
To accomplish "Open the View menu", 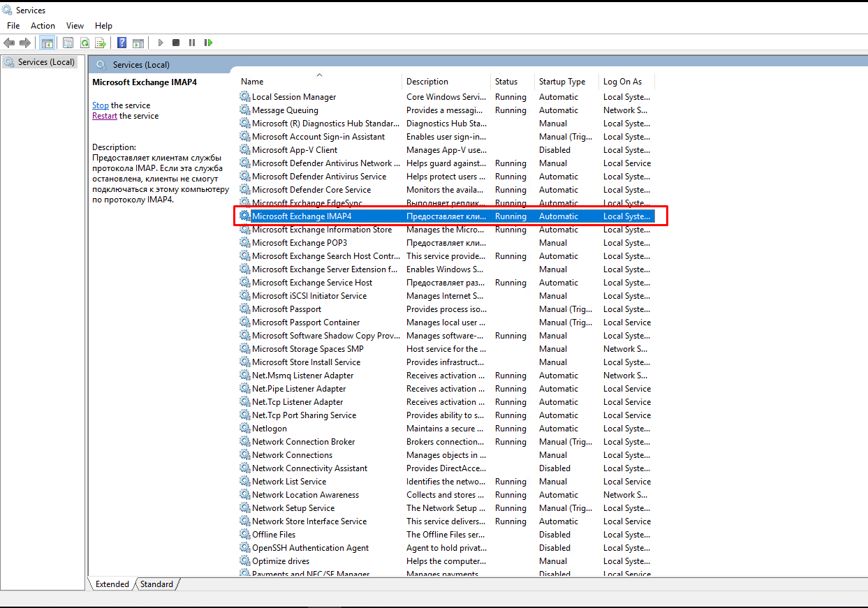I will tap(75, 26).
